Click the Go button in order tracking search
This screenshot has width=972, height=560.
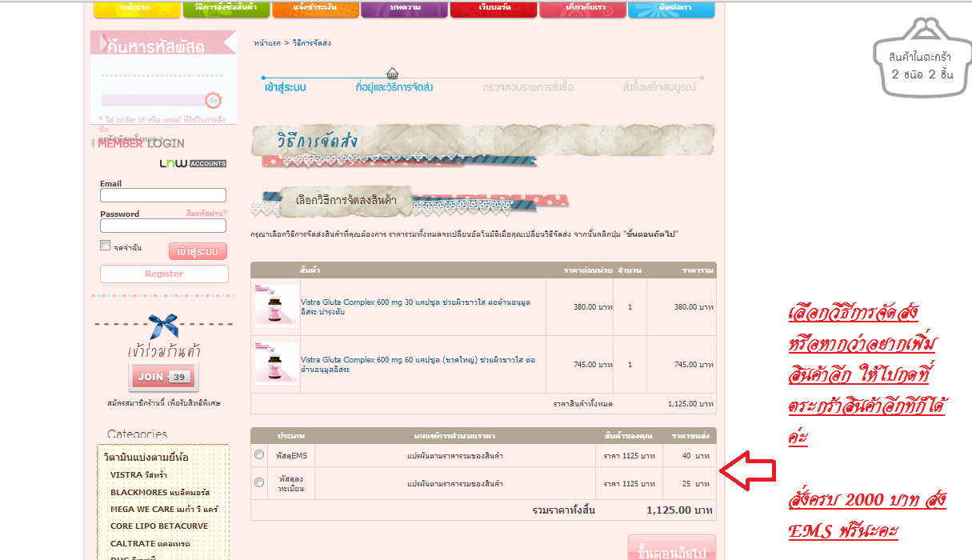[x=213, y=100]
